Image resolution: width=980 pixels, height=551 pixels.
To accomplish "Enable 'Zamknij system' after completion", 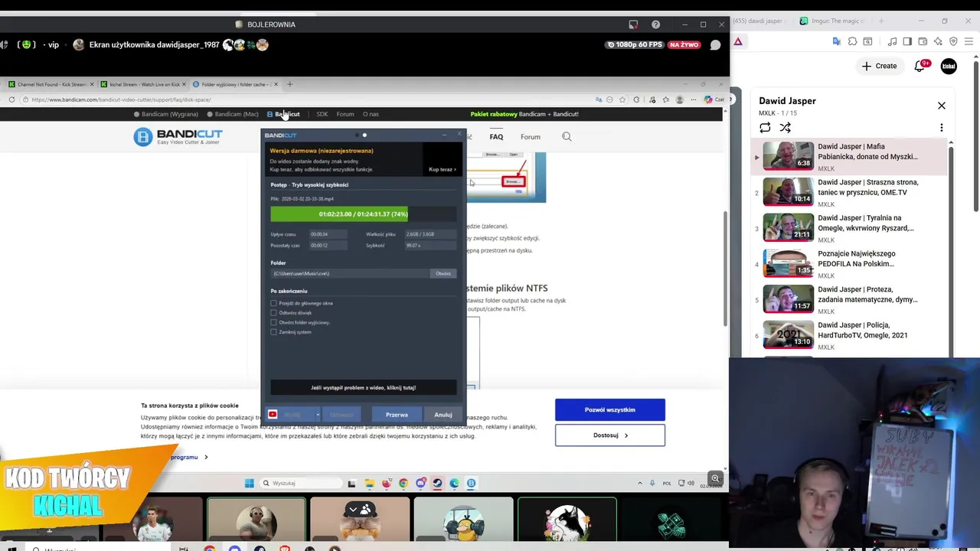I will pyautogui.click(x=273, y=332).
